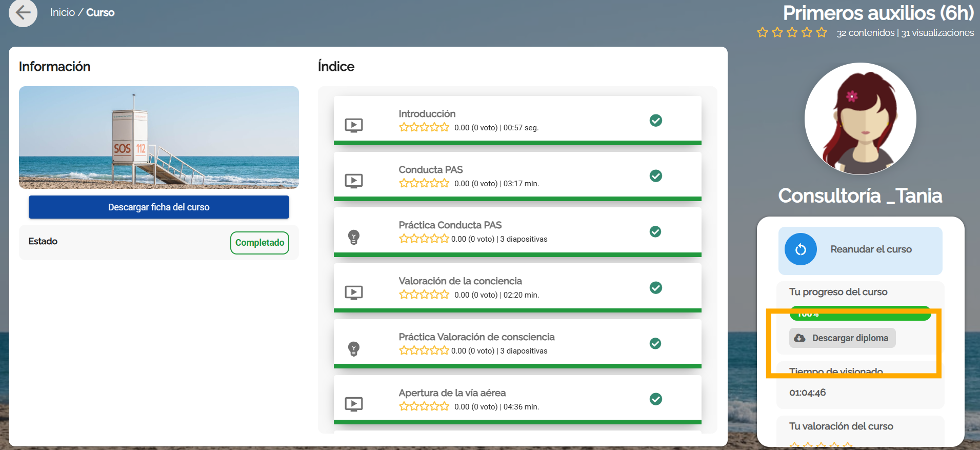The height and width of the screenshot is (450, 980).
Task: Click the video icon for Conducta PAS
Action: [x=354, y=181]
